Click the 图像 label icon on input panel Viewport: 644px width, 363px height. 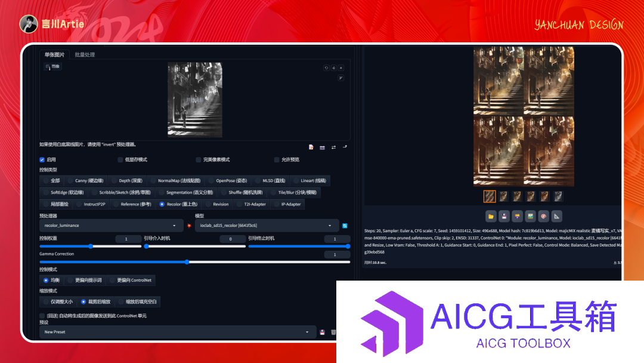click(x=52, y=67)
